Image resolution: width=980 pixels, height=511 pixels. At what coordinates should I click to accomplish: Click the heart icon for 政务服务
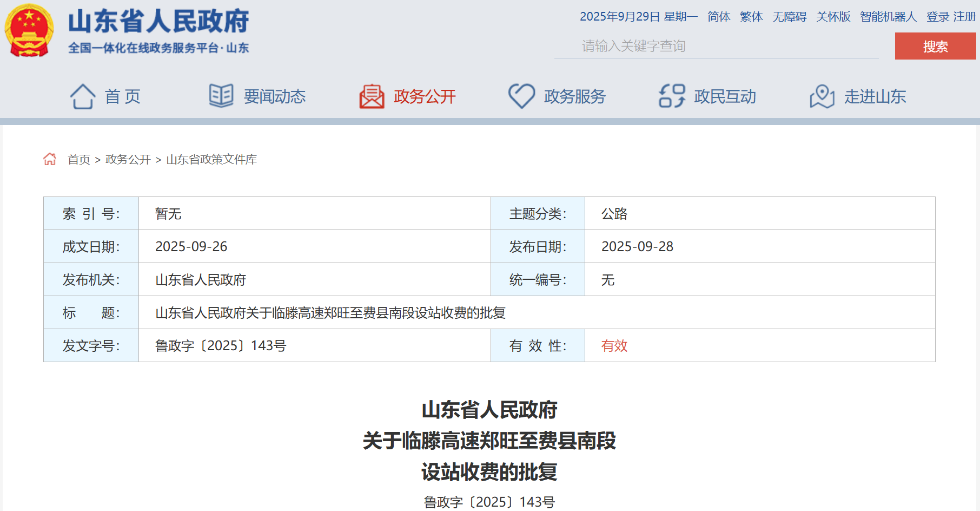pyautogui.click(x=521, y=96)
